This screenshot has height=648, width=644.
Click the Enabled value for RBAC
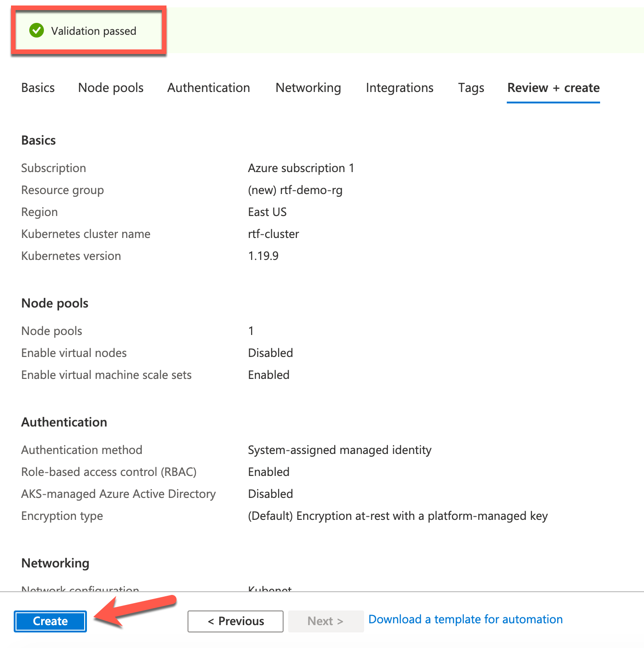coord(268,472)
